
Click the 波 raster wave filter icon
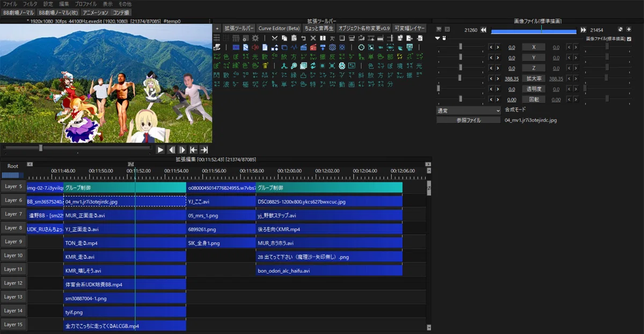226,84
